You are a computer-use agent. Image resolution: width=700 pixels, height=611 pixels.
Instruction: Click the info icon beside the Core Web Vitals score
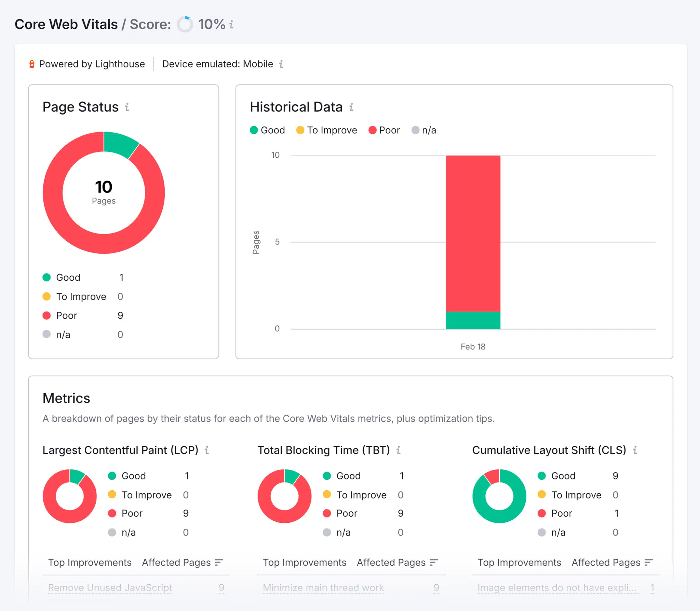pos(232,24)
